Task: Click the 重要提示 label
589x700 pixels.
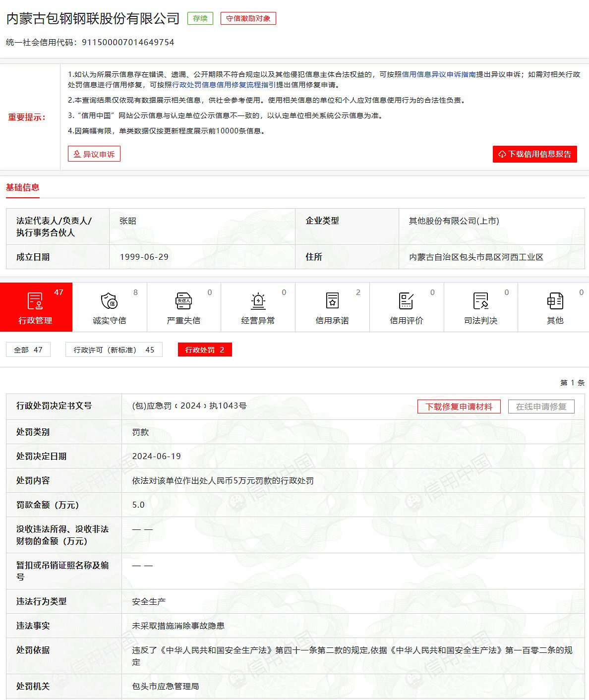Action: coord(27,117)
